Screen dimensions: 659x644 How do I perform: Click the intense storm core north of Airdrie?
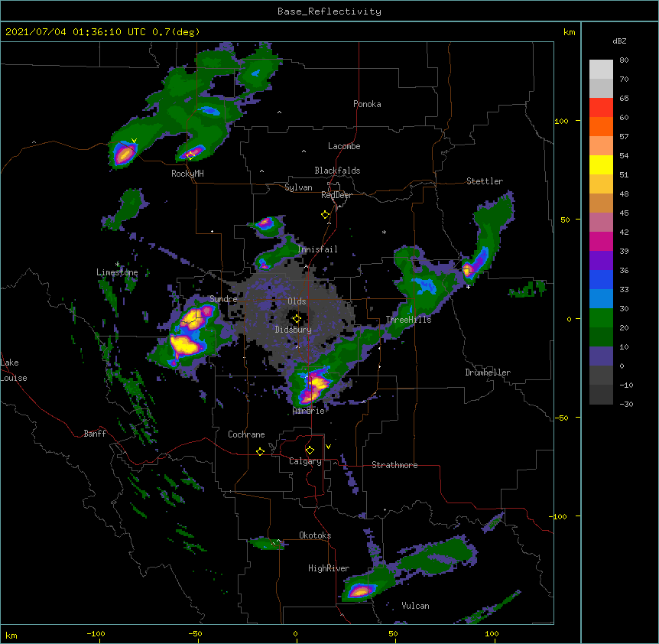point(314,386)
